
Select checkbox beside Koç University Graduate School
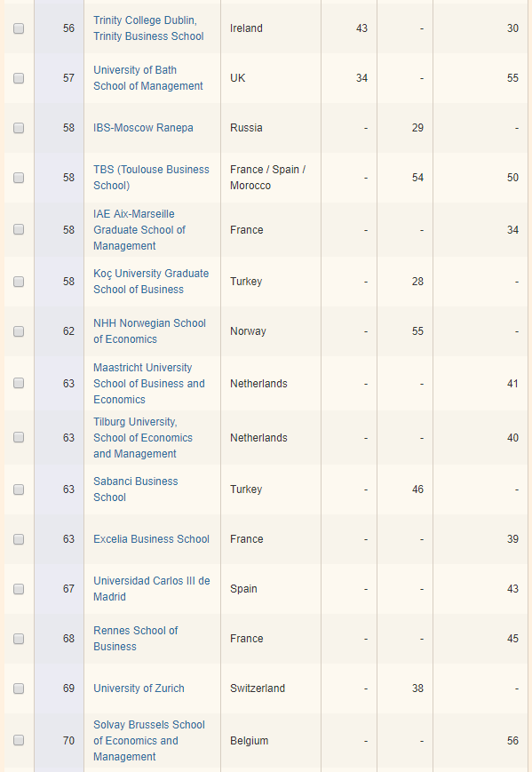[19, 282]
